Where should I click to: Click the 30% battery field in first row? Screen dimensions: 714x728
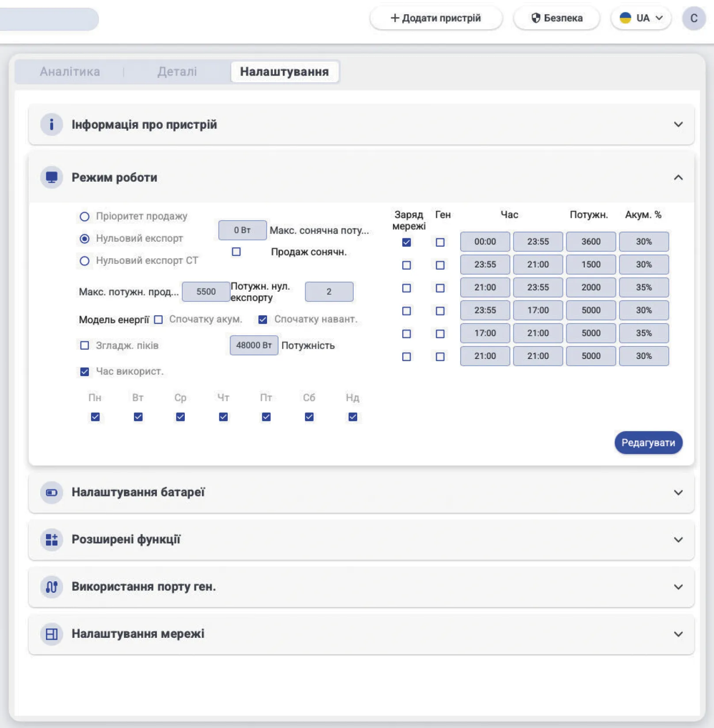(644, 242)
